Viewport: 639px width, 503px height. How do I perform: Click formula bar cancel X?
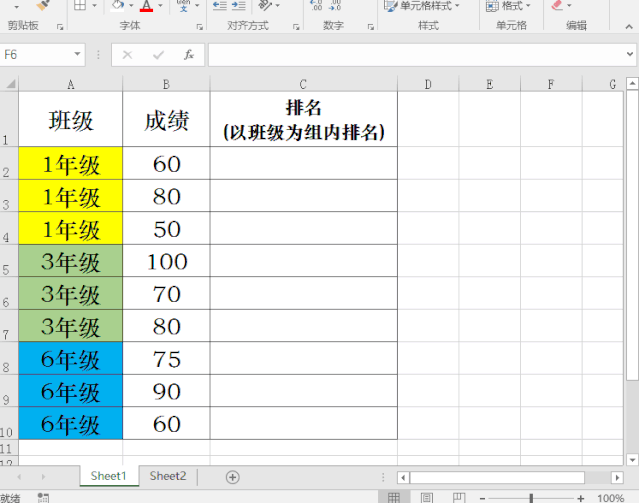127,55
